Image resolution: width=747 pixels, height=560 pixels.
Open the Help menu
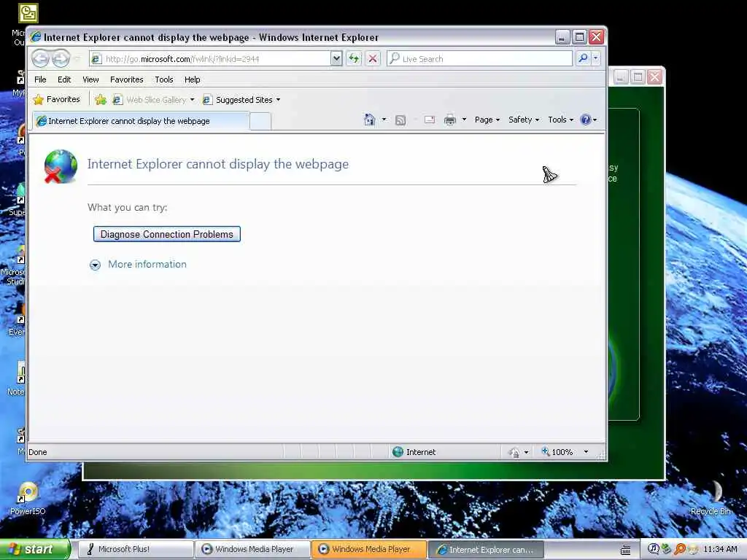[x=192, y=79]
